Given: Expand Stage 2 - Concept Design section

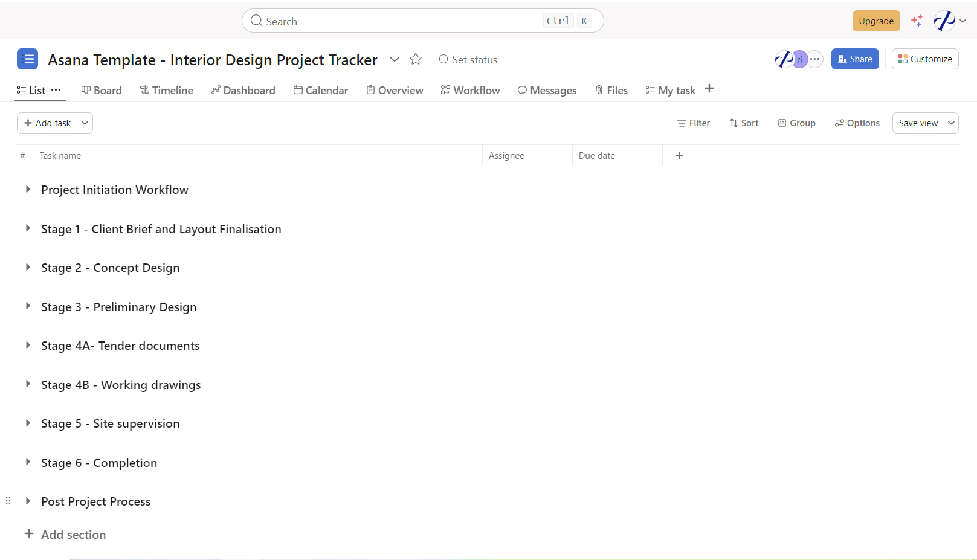Looking at the screenshot, I should pyautogui.click(x=28, y=268).
